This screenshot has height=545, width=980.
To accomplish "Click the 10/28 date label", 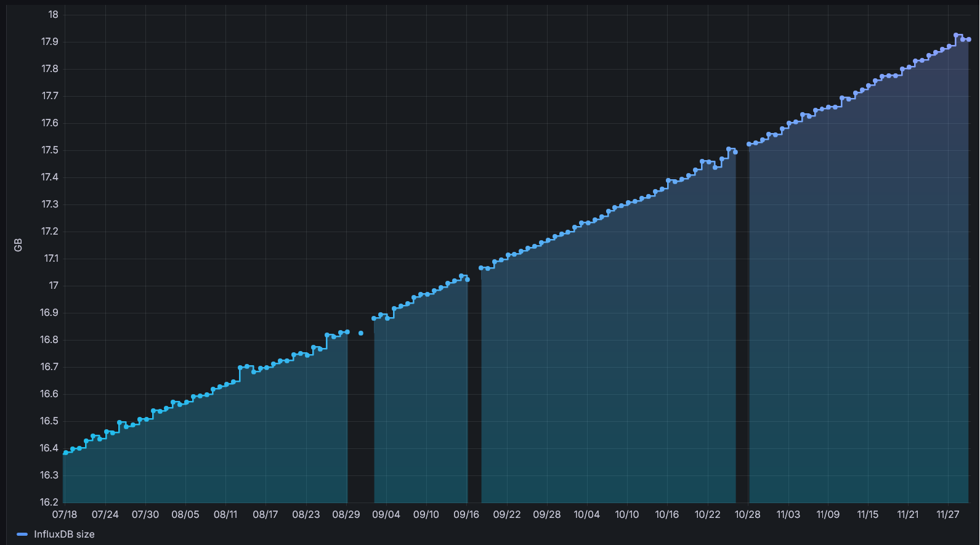I will coord(748,515).
